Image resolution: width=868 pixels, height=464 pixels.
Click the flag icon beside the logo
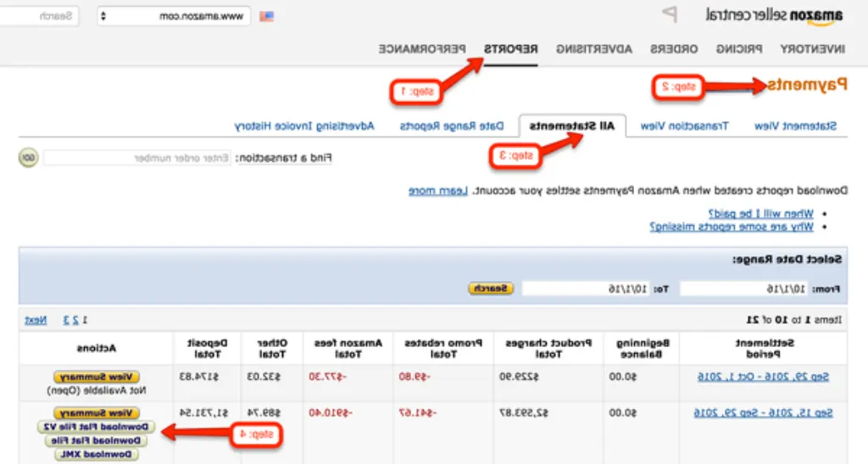click(670, 14)
